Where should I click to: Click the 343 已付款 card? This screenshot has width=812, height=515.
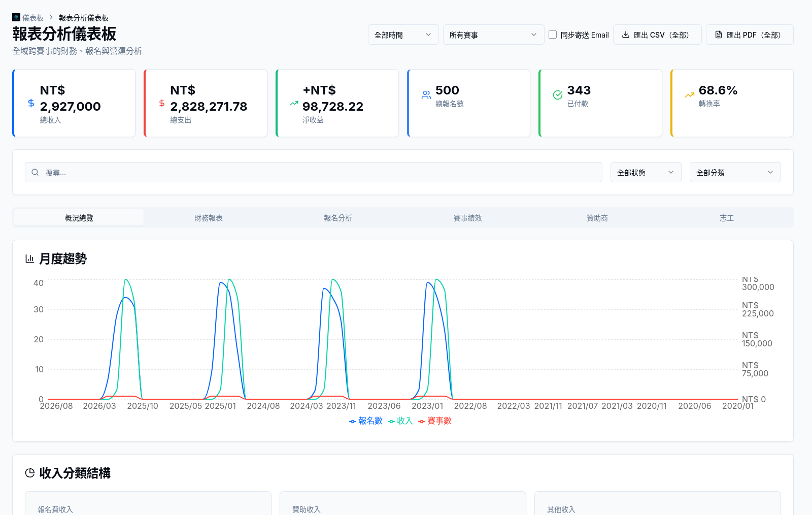click(x=600, y=103)
